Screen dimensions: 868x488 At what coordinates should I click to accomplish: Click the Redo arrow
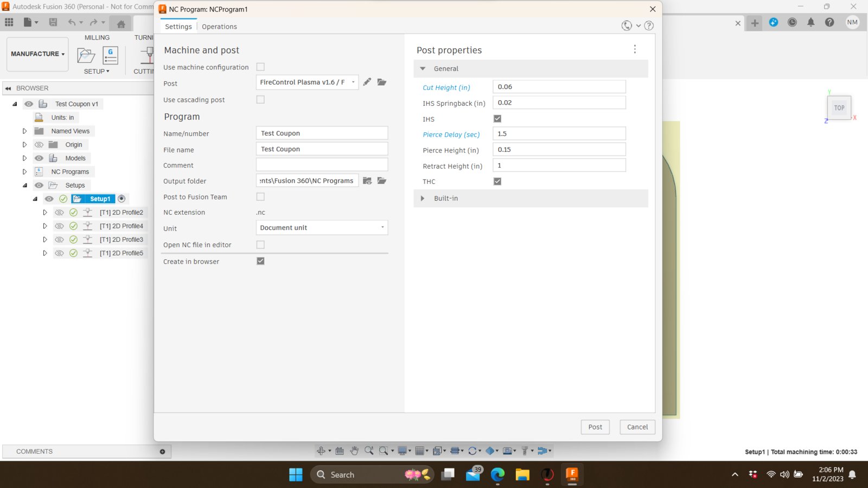[93, 22]
